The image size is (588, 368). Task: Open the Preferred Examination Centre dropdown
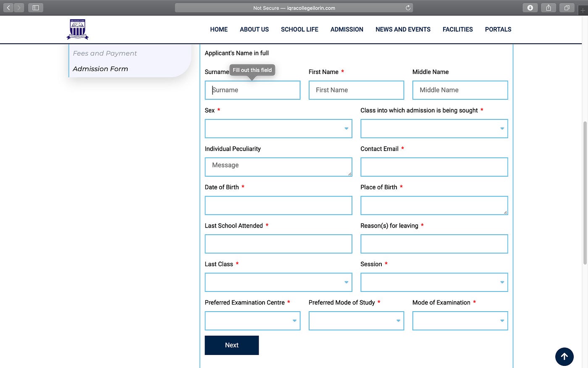point(252,321)
